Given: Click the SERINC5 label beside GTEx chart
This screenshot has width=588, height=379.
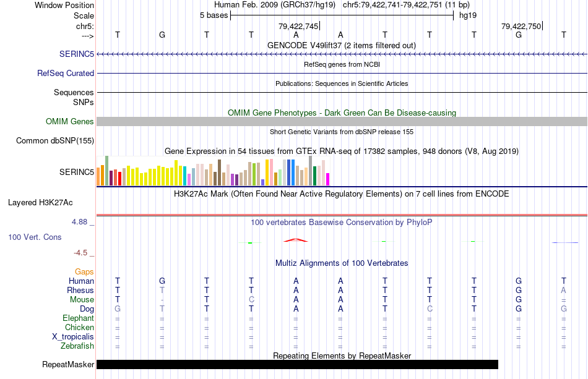Looking at the screenshot, I should 77,172.
